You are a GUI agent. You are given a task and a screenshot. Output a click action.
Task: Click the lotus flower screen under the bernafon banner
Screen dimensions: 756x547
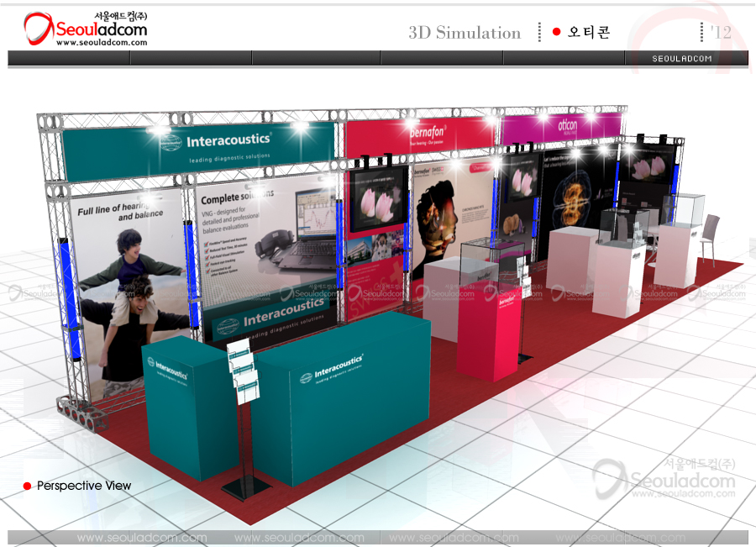tap(380, 199)
